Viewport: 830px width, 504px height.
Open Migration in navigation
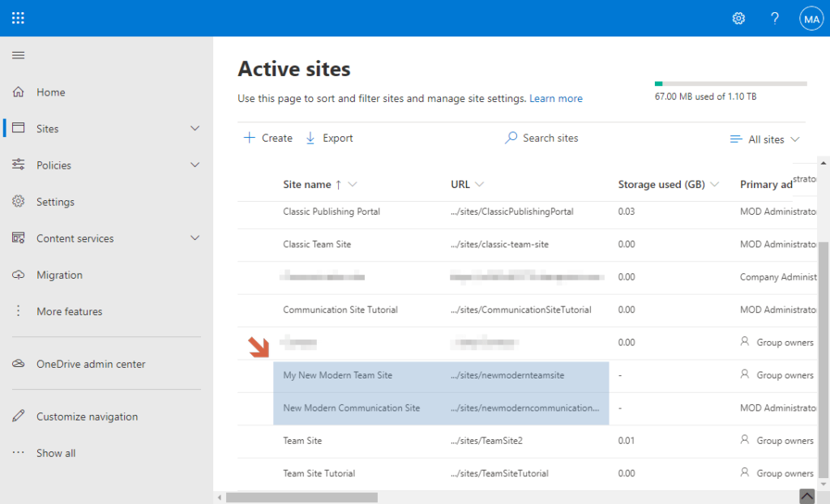tap(59, 275)
